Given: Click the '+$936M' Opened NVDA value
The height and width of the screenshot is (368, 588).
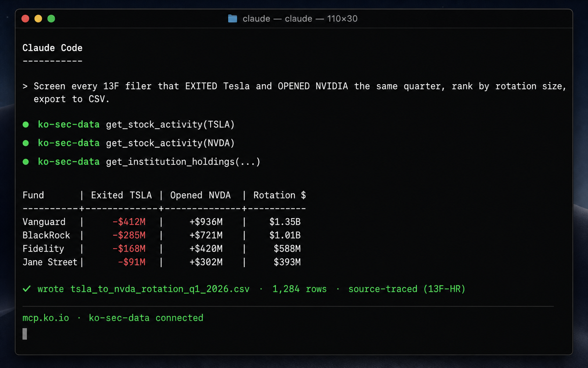Looking at the screenshot, I should (x=206, y=222).
